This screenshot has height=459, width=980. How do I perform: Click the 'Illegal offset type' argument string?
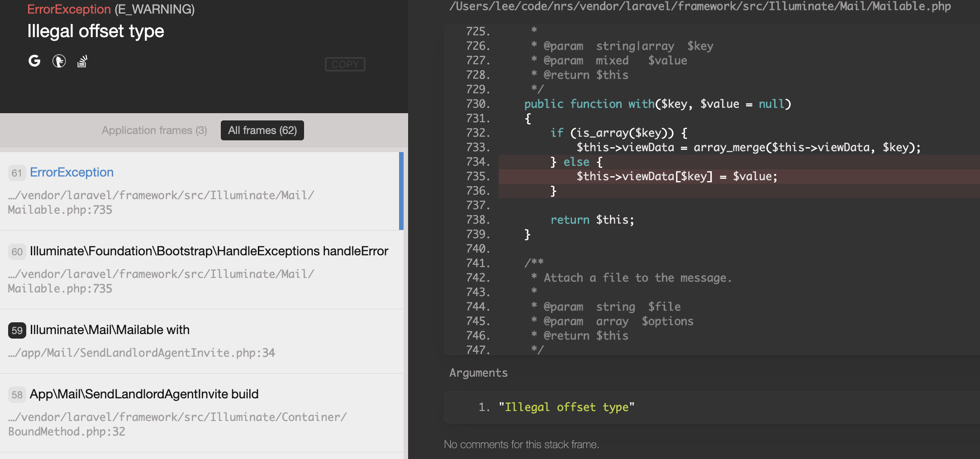566,407
